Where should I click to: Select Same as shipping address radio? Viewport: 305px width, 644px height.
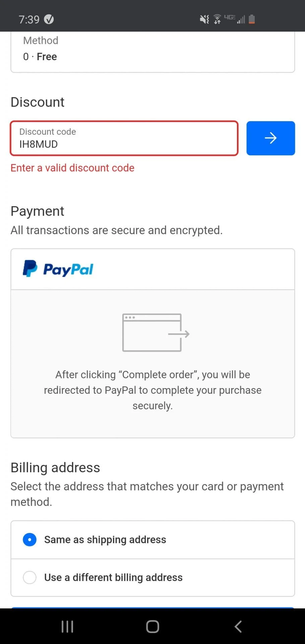[x=30, y=540]
